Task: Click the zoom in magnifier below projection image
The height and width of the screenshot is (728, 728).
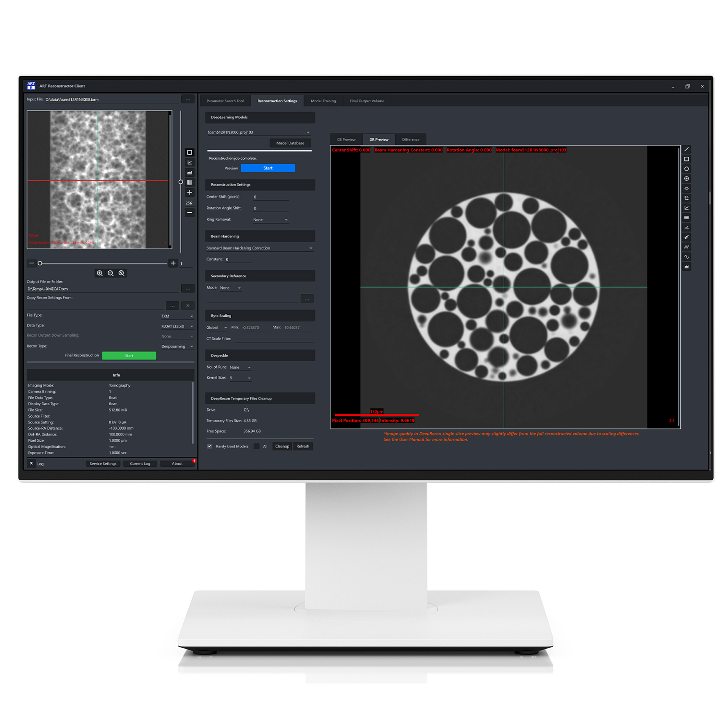Action: 99,273
